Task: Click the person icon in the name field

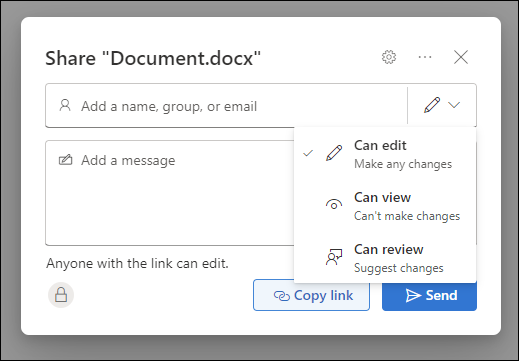Action: click(65, 105)
